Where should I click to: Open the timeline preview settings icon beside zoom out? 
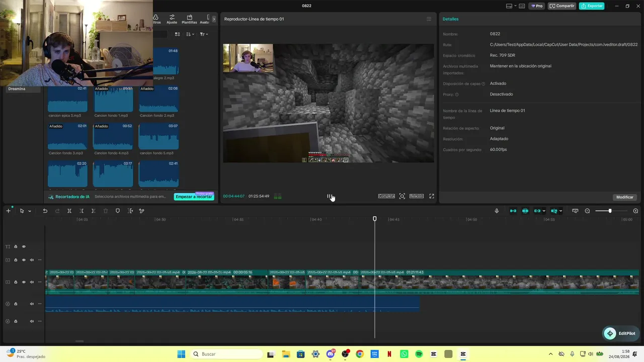575,211
